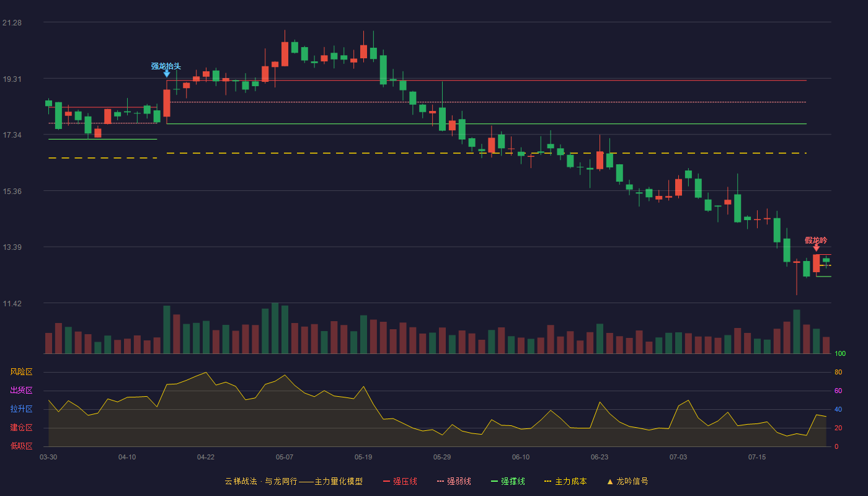Select the 建仓区 zone label
Screen dimensions: 868x496
(21, 428)
